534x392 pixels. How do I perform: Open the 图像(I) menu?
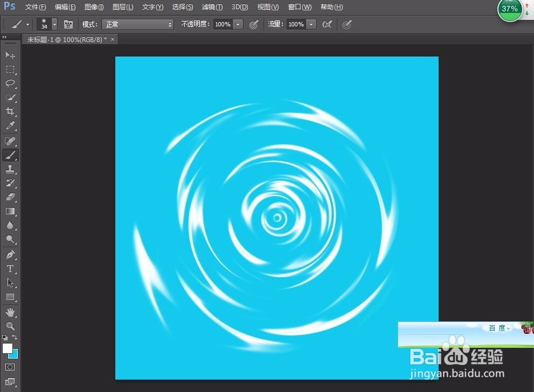[94, 7]
